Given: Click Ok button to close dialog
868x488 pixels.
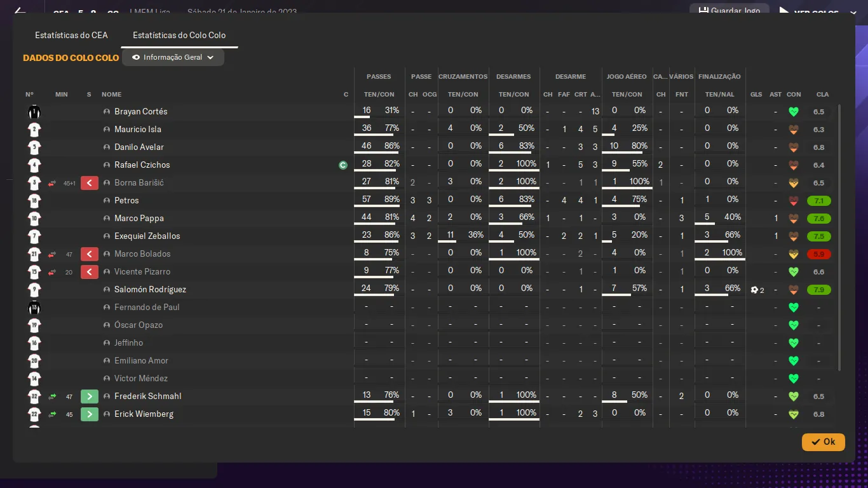Looking at the screenshot, I should [824, 442].
